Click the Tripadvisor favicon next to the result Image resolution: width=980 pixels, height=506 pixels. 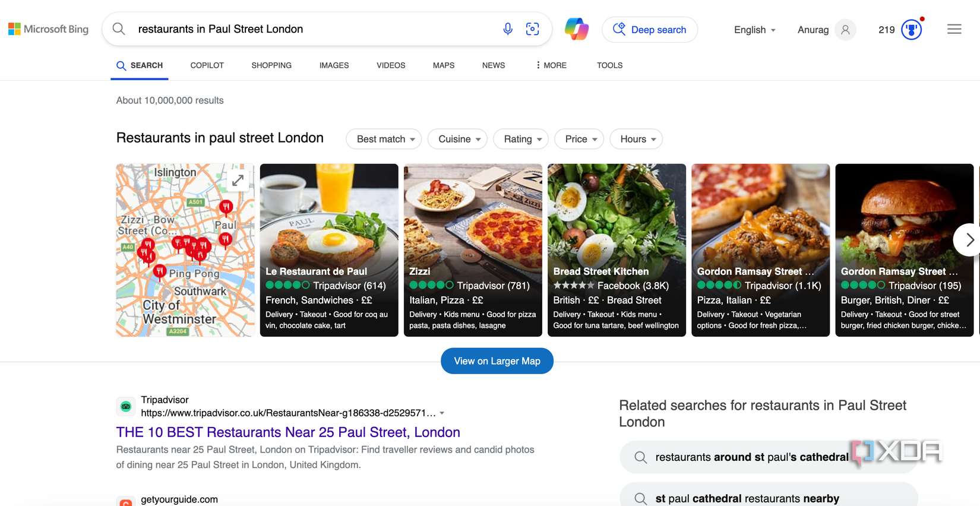125,406
